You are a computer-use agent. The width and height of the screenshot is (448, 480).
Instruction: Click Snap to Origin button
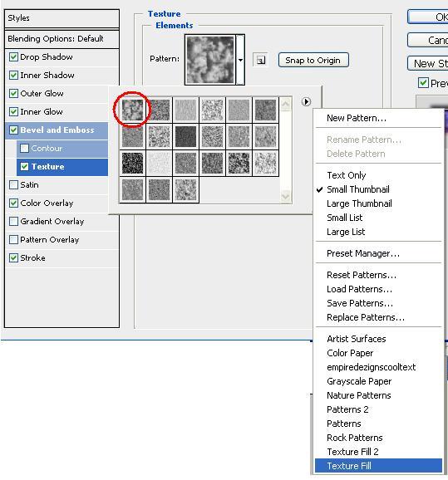coord(313,60)
